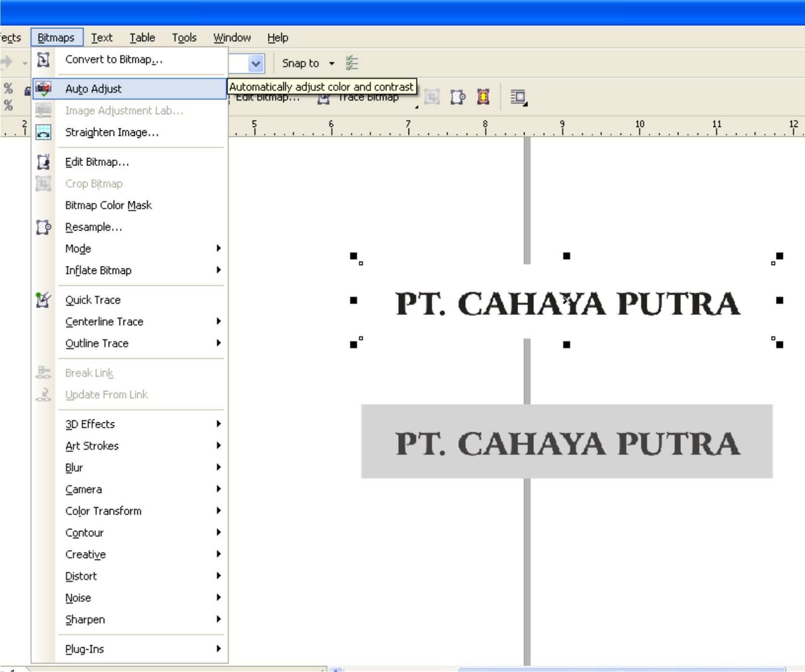
Task: Click the Edit Bitmap icon in the menu
Action: [x=43, y=162]
